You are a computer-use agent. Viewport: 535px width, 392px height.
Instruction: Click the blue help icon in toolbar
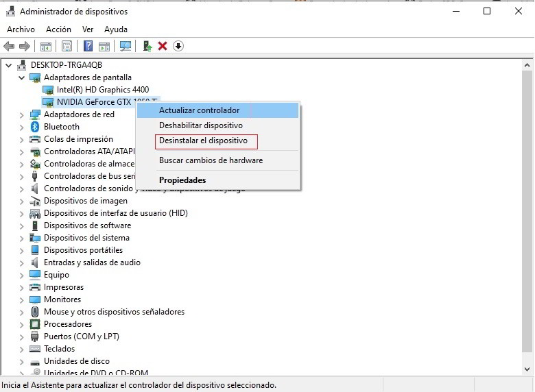point(88,46)
